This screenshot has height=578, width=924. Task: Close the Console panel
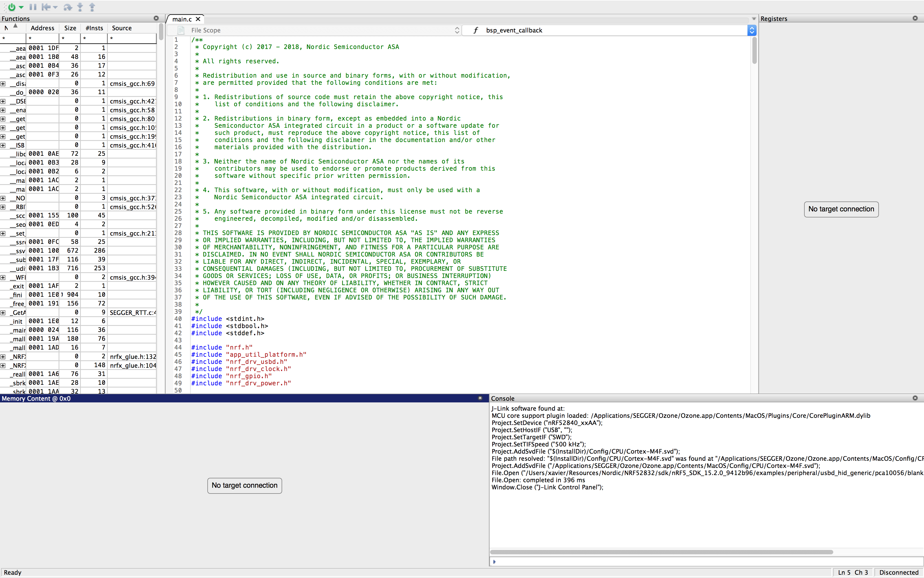pyautogui.click(x=915, y=398)
